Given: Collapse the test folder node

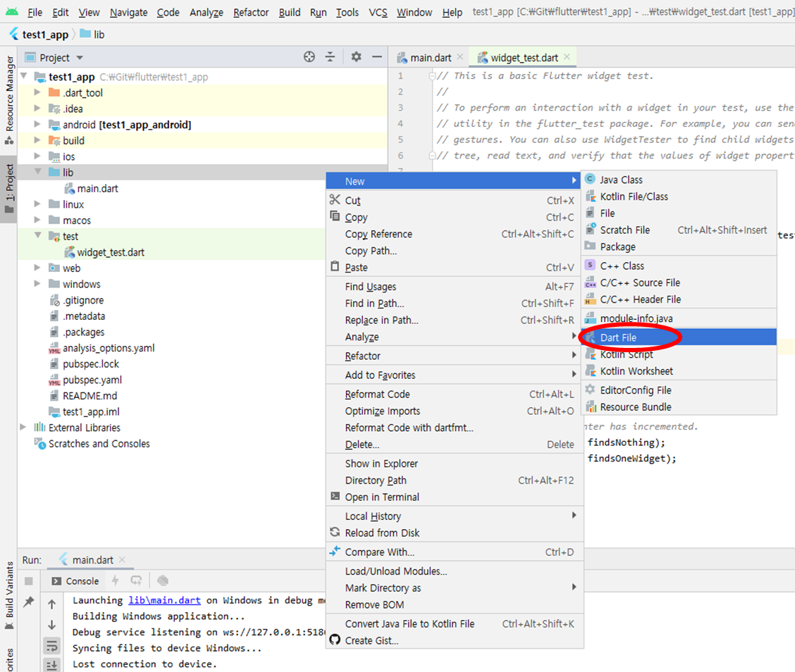Looking at the screenshot, I should pos(37,235).
